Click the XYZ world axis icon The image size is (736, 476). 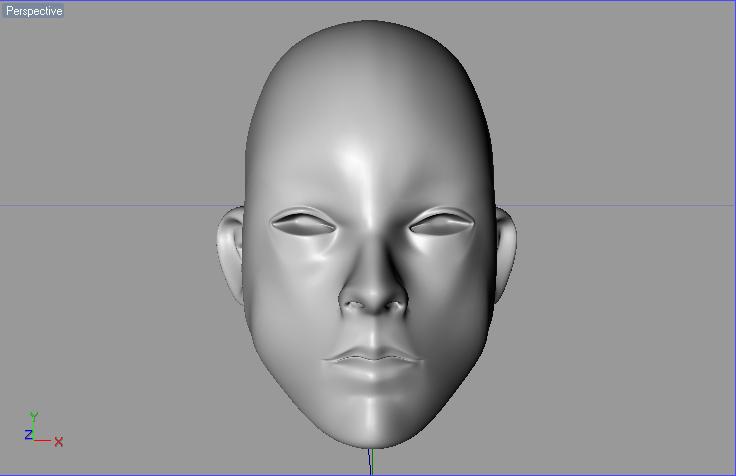click(x=43, y=429)
